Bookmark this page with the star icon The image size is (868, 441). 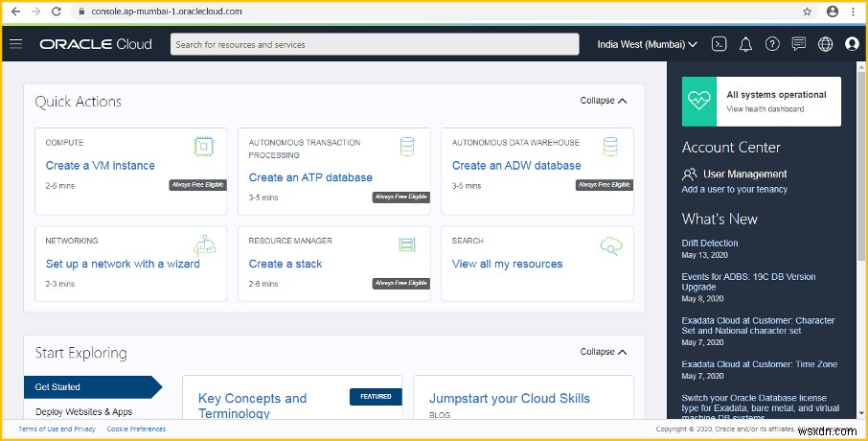(x=807, y=12)
